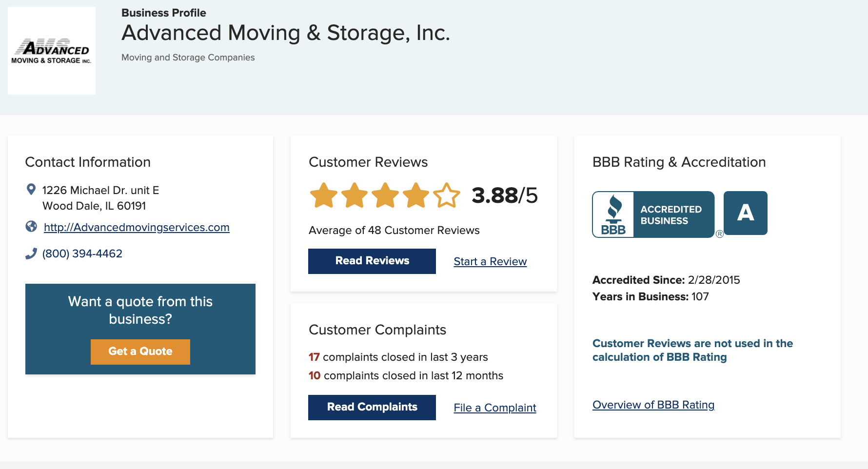Open the Advancedmovingservices.com website link
The height and width of the screenshot is (469, 868).
point(137,227)
